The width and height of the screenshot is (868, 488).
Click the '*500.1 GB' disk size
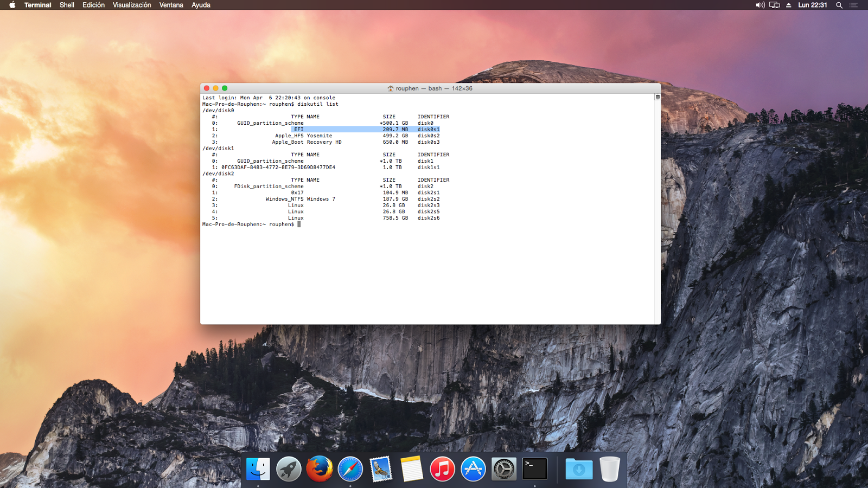[x=394, y=123]
